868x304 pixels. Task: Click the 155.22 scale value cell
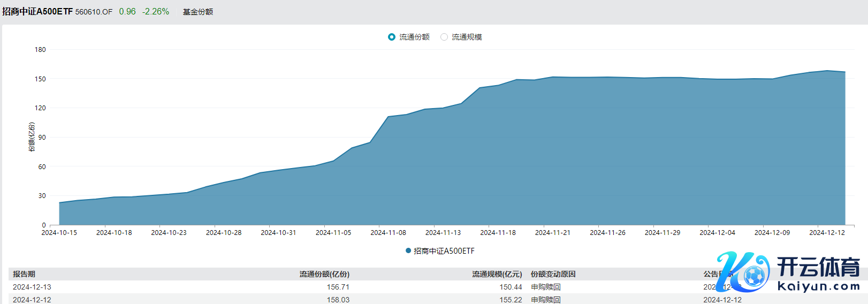(x=511, y=300)
